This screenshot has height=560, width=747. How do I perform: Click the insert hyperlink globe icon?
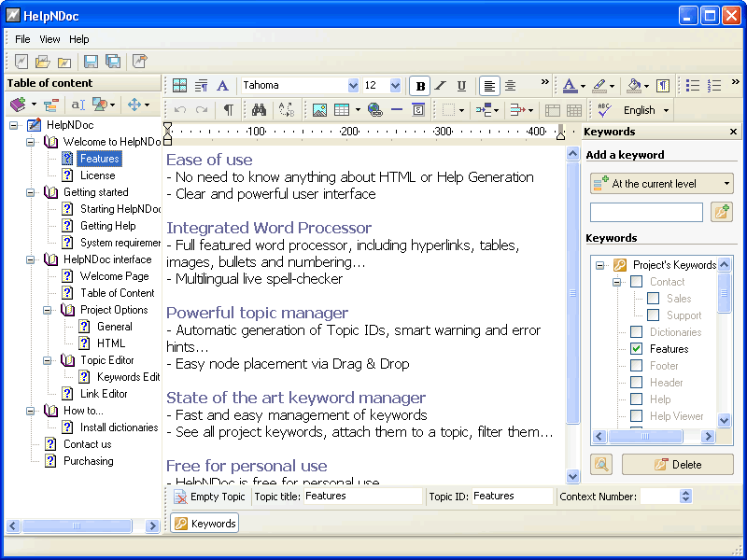tap(374, 110)
